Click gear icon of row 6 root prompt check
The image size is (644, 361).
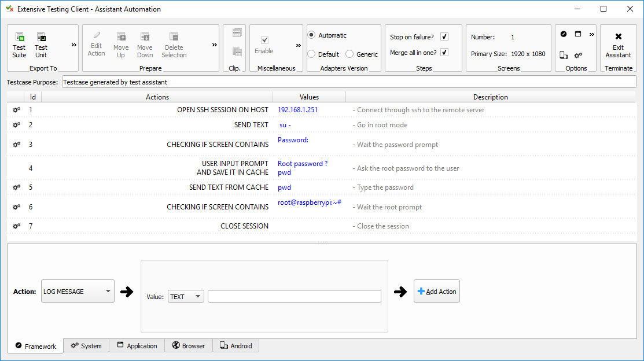tap(16, 207)
